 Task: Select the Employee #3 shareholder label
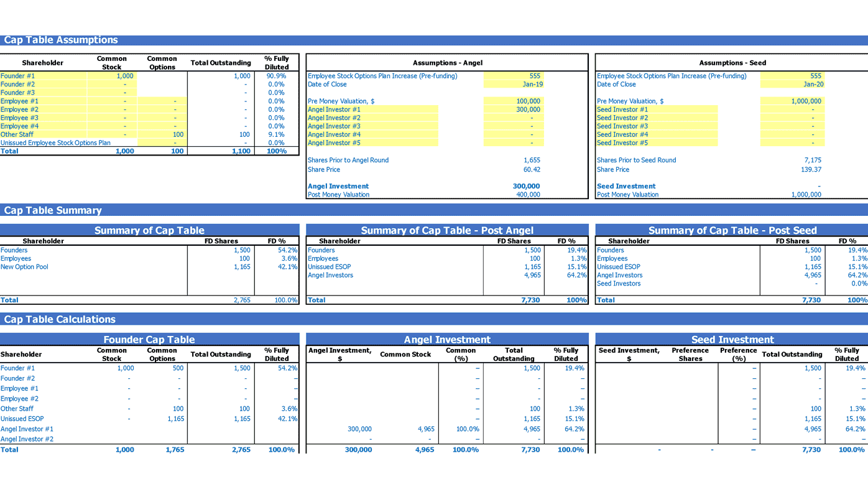click(19, 118)
